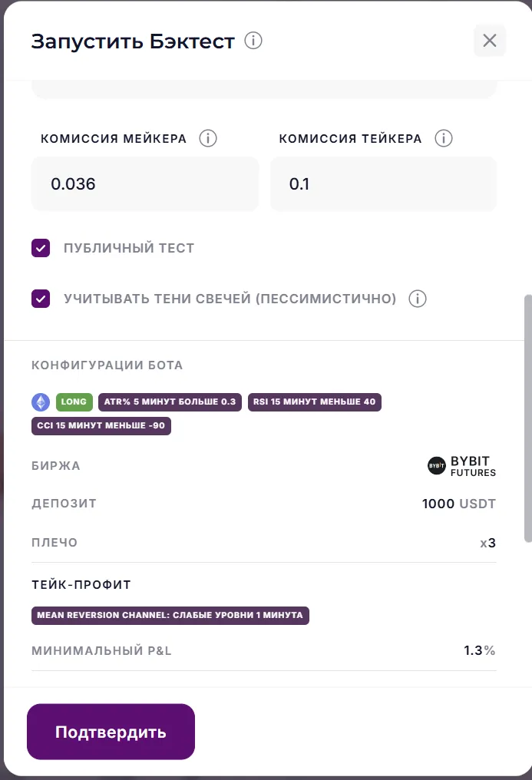The image size is (532, 780).
Task: Close the backtest dialog
Action: point(490,41)
